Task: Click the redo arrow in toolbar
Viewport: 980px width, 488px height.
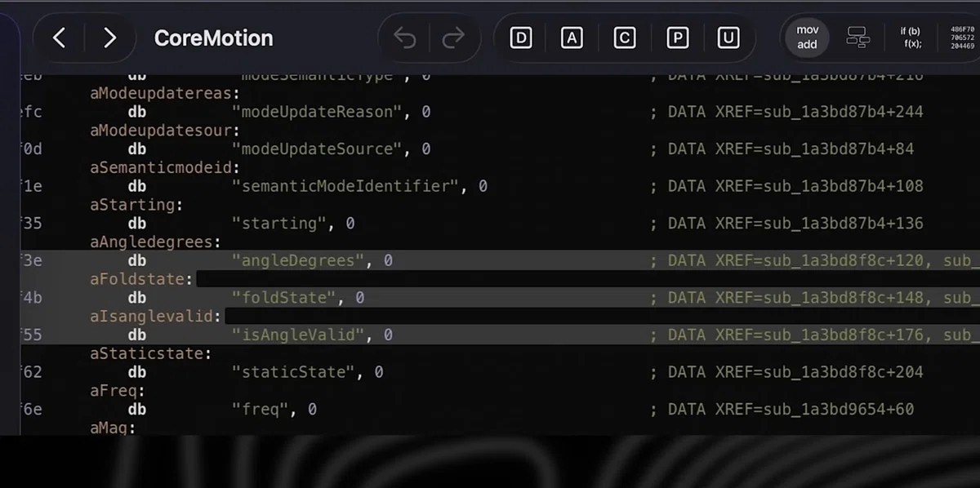Action: point(453,38)
